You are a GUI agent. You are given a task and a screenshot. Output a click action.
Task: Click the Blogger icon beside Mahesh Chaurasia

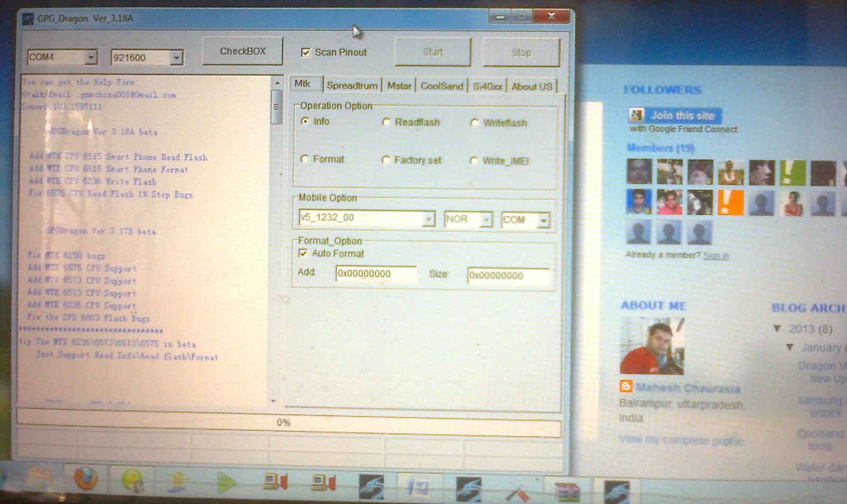(626, 387)
